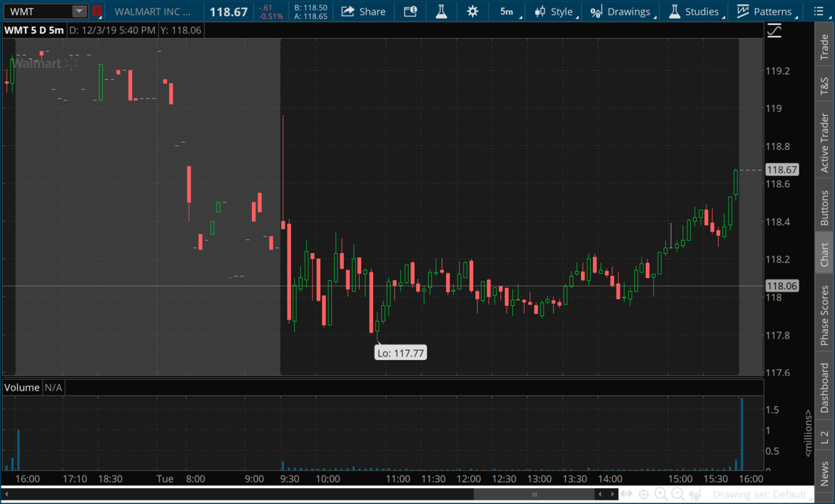Click the tall closing volume bar
This screenshot has height=504, width=835.
click(x=742, y=434)
